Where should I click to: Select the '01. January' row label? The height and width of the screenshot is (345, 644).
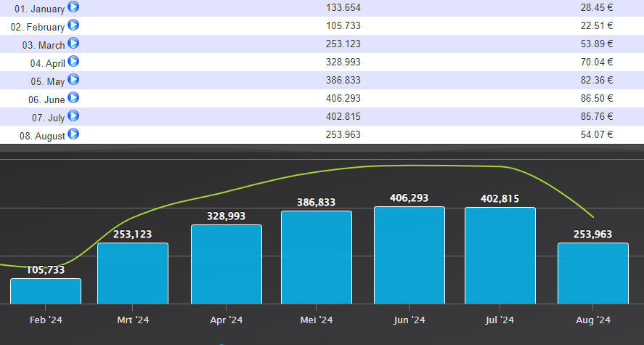click(39, 9)
